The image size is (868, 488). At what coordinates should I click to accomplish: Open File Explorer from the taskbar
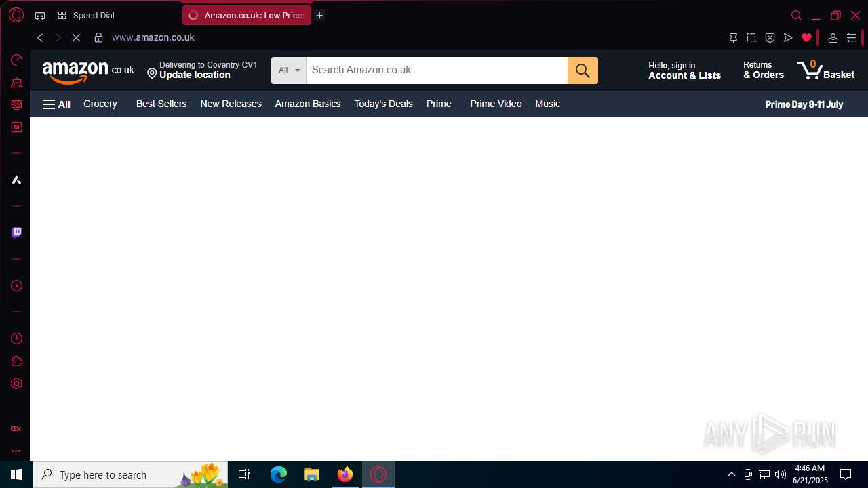(312, 474)
